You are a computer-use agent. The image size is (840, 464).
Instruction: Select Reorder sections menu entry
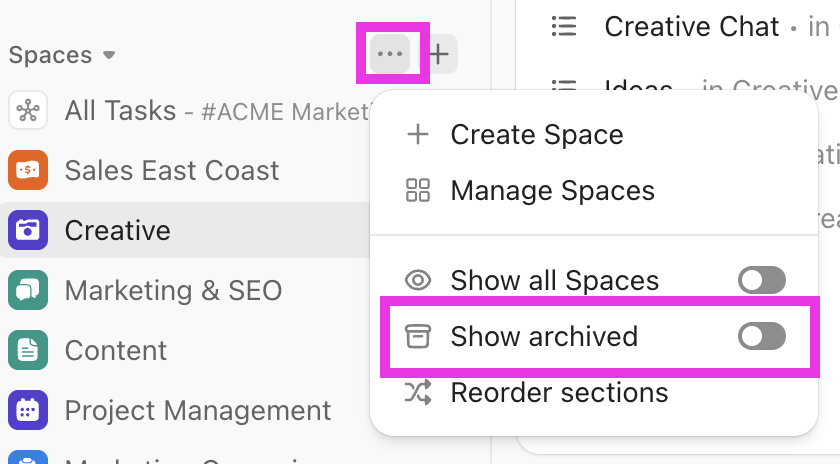(559, 392)
